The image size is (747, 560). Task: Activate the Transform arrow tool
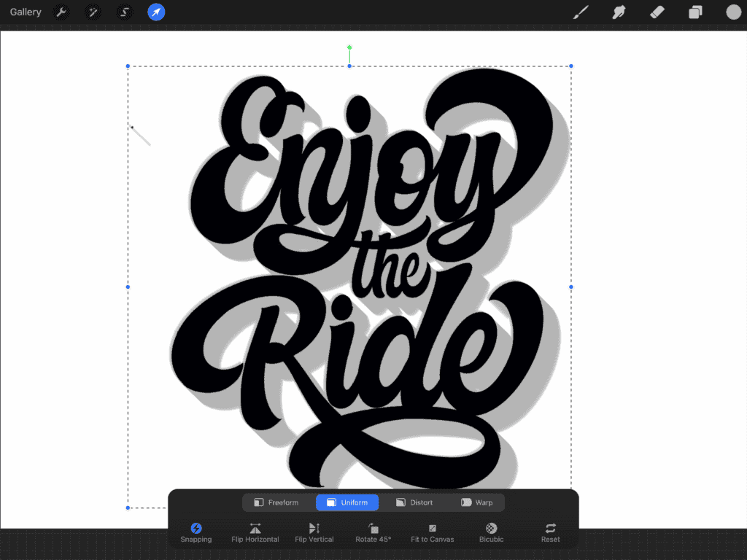156,12
